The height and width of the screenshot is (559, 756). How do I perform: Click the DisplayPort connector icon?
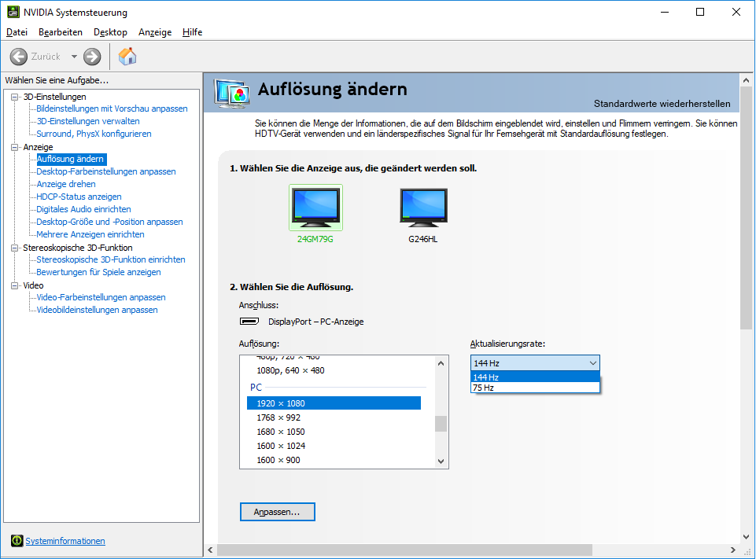pos(249,321)
